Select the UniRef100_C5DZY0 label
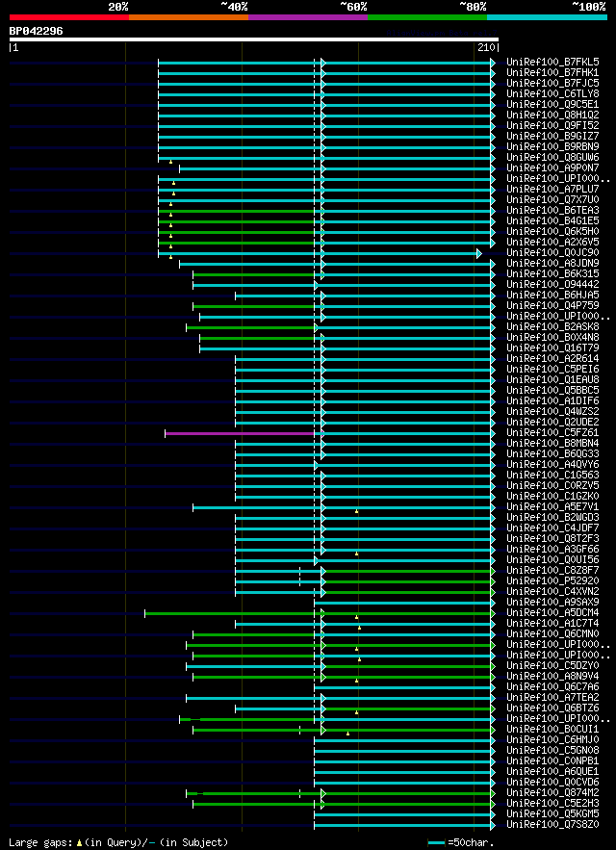 pyautogui.click(x=552, y=665)
